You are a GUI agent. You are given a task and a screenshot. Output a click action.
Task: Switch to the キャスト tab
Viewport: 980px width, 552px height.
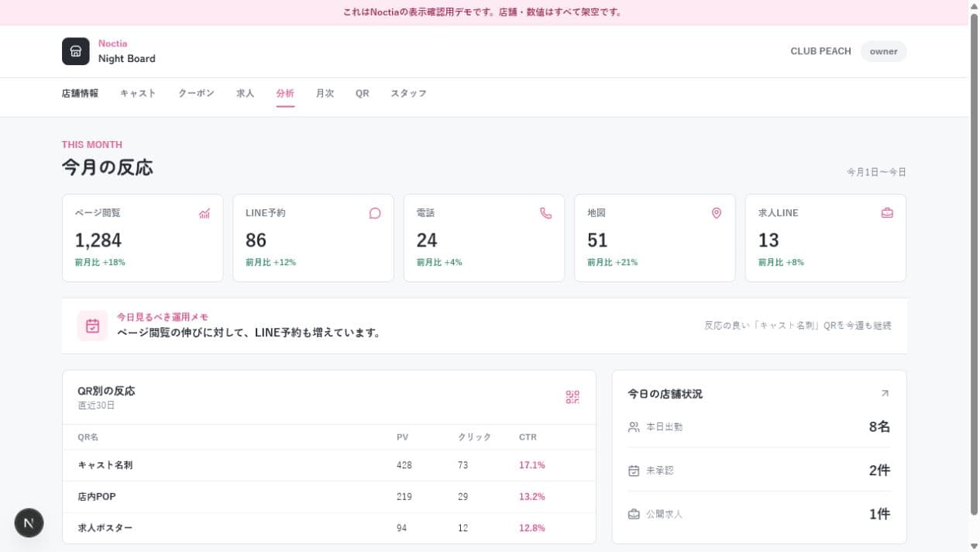(x=138, y=94)
